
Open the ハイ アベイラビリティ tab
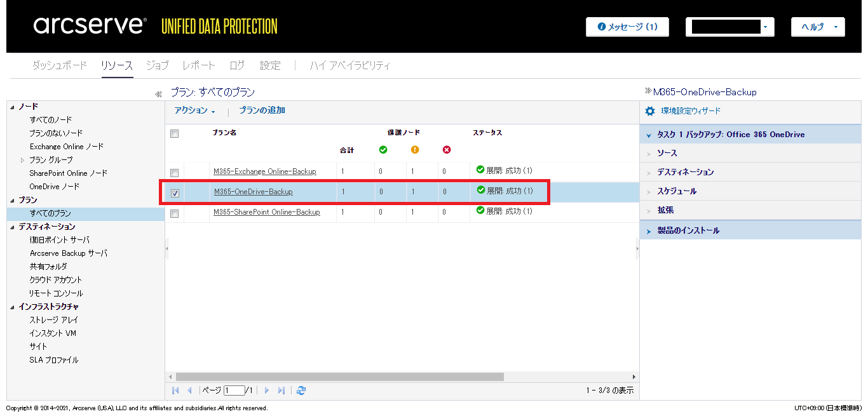click(350, 65)
